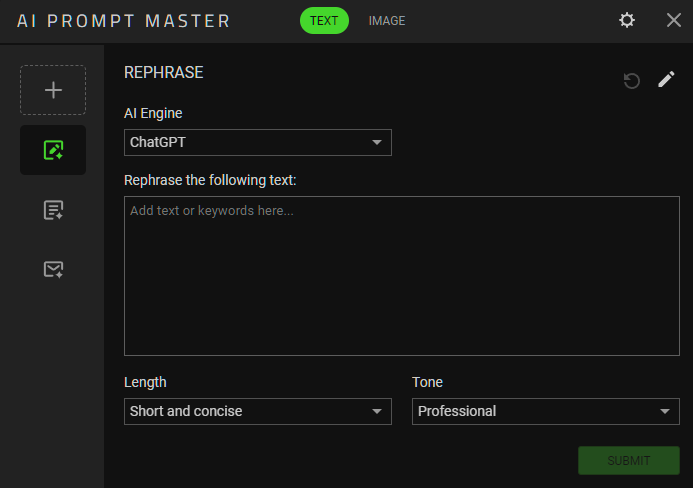Reset the prompt with the undo arrow icon

[x=632, y=80]
